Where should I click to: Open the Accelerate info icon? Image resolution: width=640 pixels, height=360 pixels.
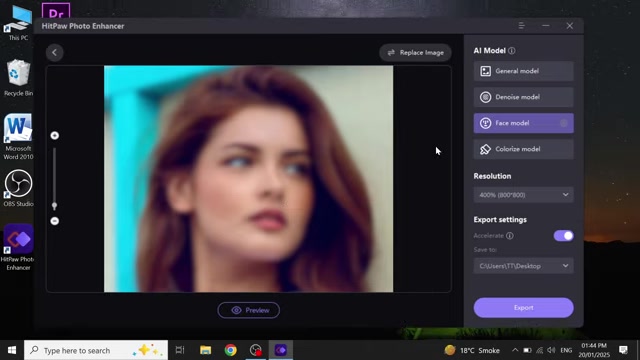[509, 236]
